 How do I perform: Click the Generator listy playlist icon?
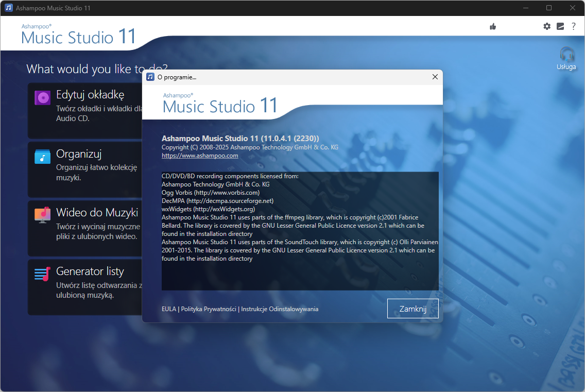[43, 274]
